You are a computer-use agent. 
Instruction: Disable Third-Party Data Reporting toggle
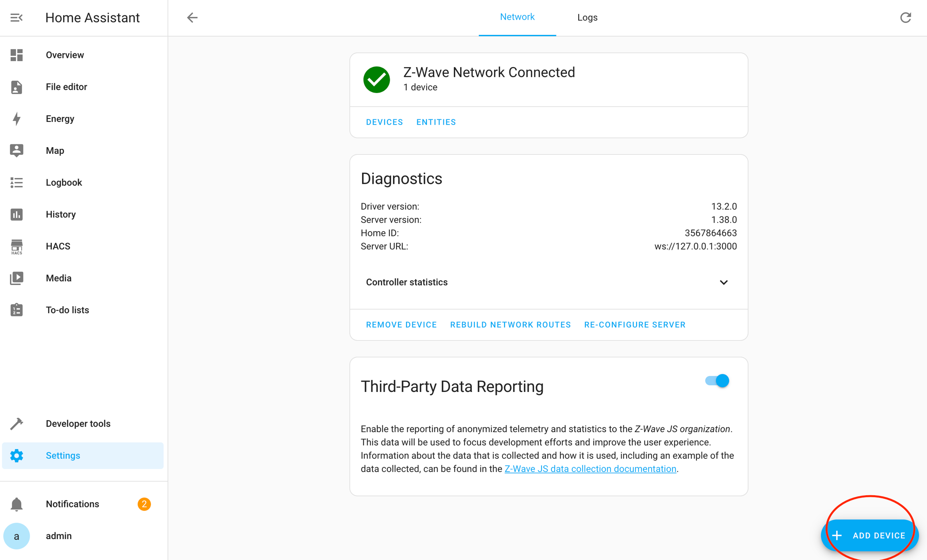pyautogui.click(x=717, y=381)
